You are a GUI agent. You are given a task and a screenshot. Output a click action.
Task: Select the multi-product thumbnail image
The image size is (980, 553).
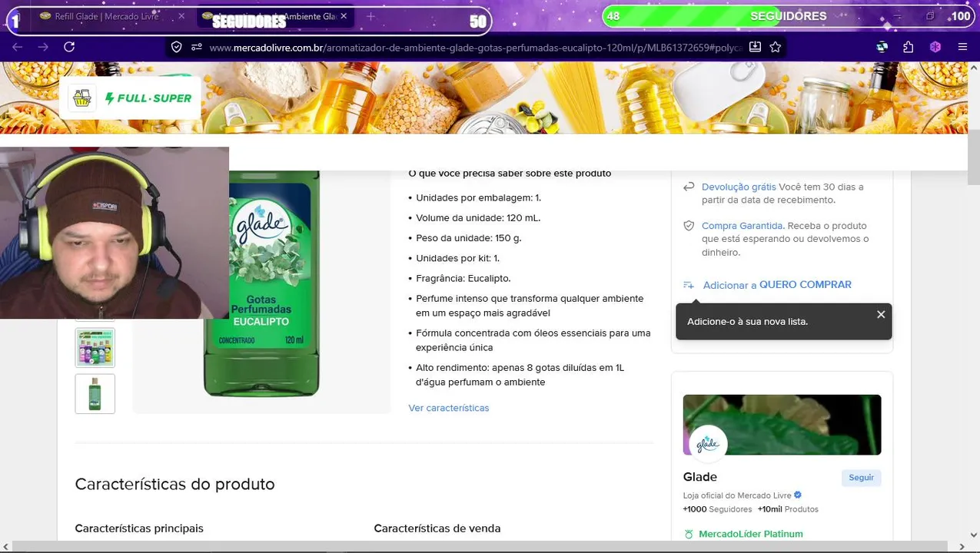(95, 348)
